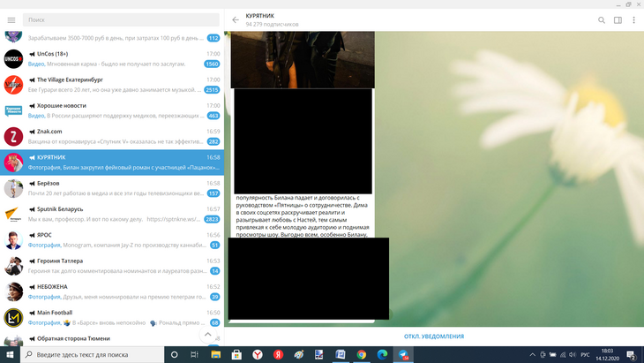Open the hamburger main menu
Viewport: 644px width, 363px height.
point(12,19)
